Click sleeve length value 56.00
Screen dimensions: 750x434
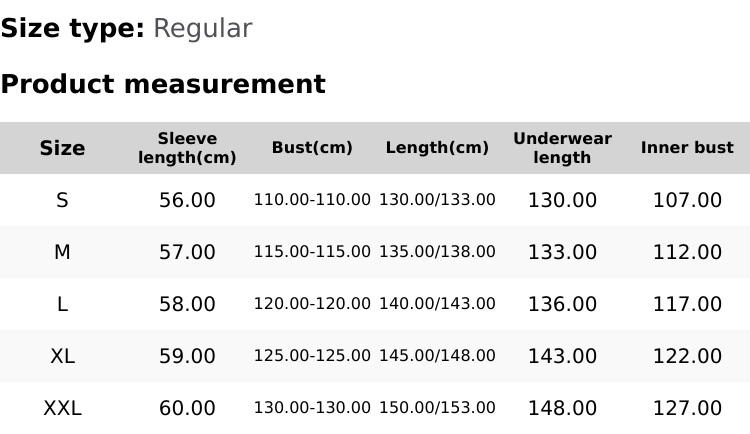click(187, 200)
